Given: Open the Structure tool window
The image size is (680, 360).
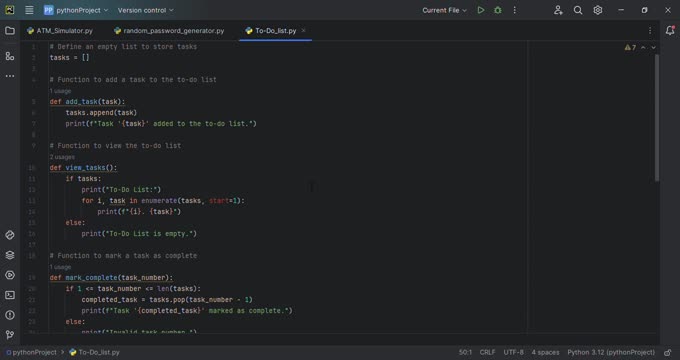Looking at the screenshot, I should coord(10,56).
